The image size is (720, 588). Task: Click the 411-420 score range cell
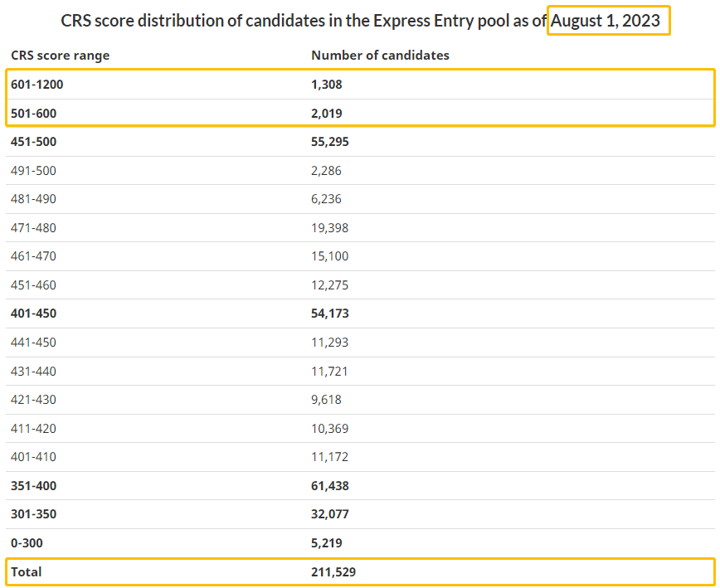coord(33,429)
